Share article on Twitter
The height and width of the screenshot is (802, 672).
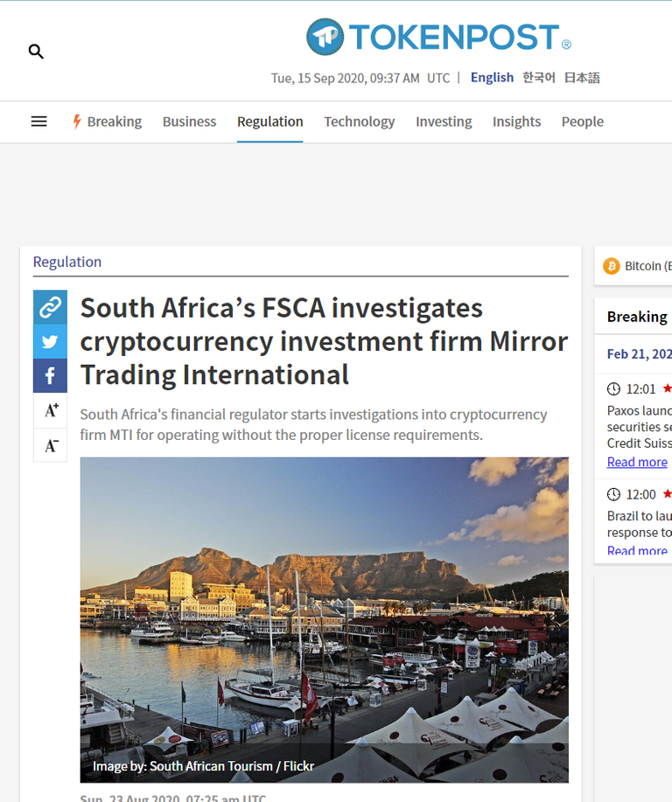(x=50, y=341)
